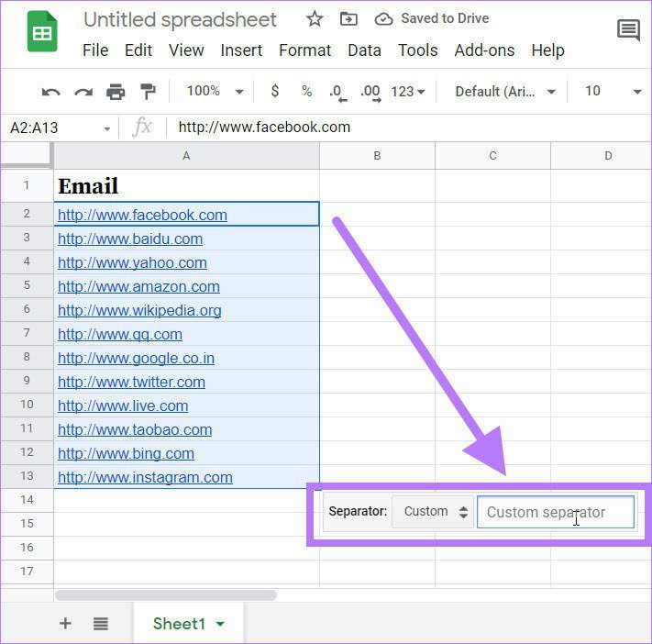Image resolution: width=652 pixels, height=644 pixels.
Task: Open the 100% zoom dropdown
Action: tap(215, 91)
